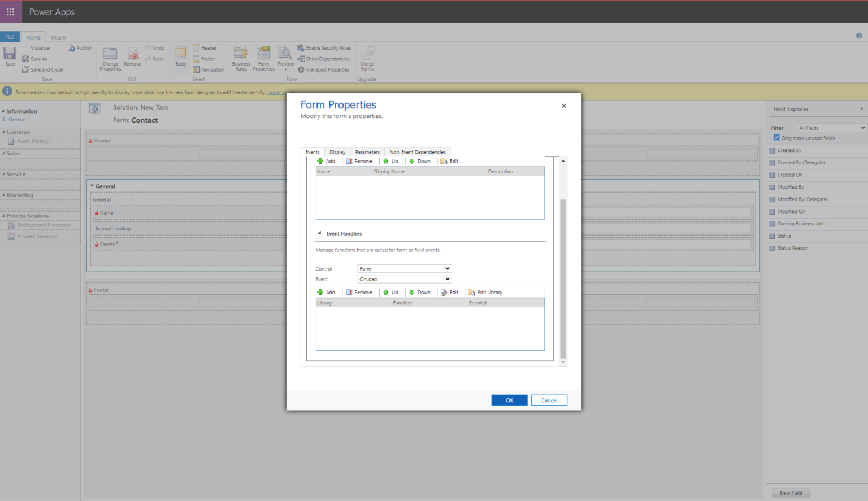The width and height of the screenshot is (868, 501).
Task: Select the Publish icon
Action: pyautogui.click(x=79, y=47)
